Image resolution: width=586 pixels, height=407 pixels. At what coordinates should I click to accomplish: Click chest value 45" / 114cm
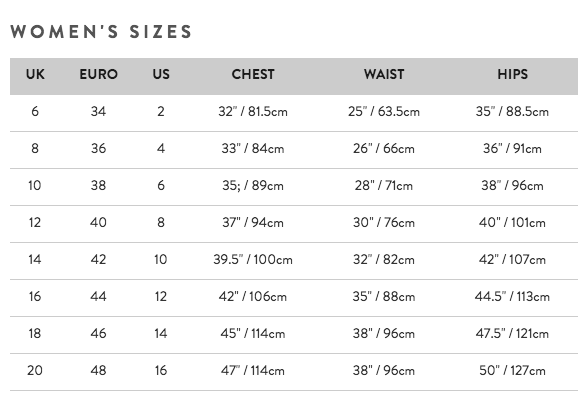coord(253,333)
